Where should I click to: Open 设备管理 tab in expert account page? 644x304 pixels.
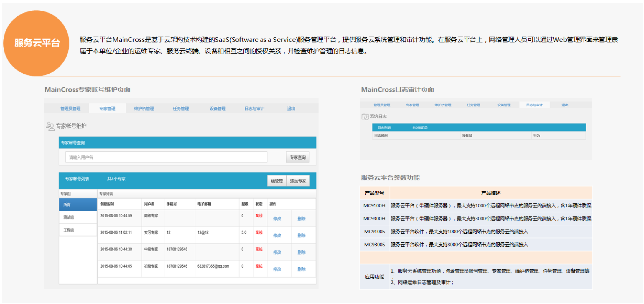coord(218,109)
